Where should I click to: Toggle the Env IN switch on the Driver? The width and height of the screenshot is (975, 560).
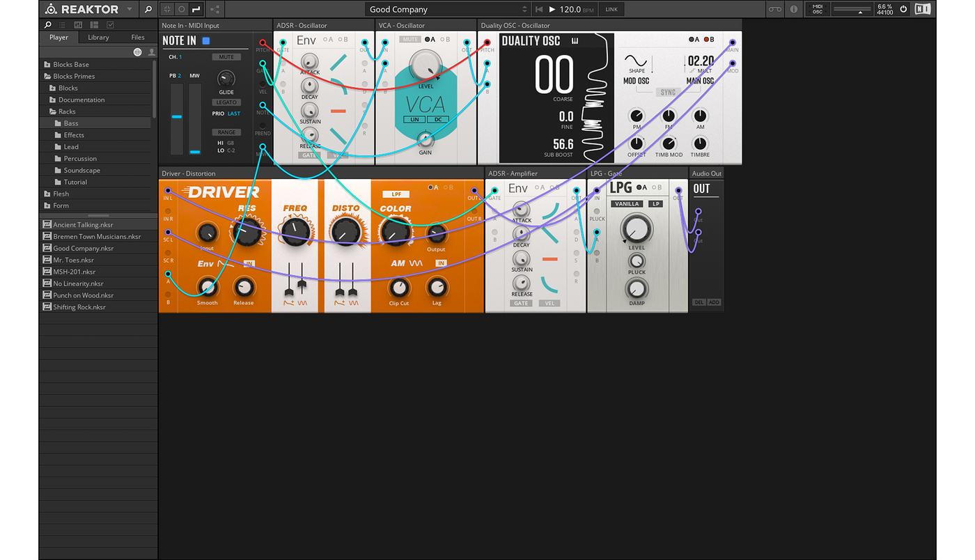[x=249, y=264]
